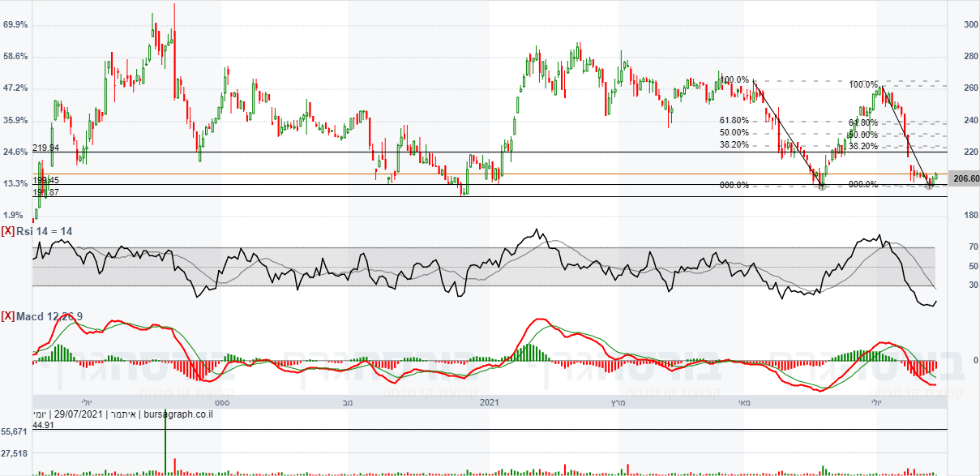This screenshot has width=980, height=476.
Task: Click the 24.6% left axis label
Action: (16, 152)
